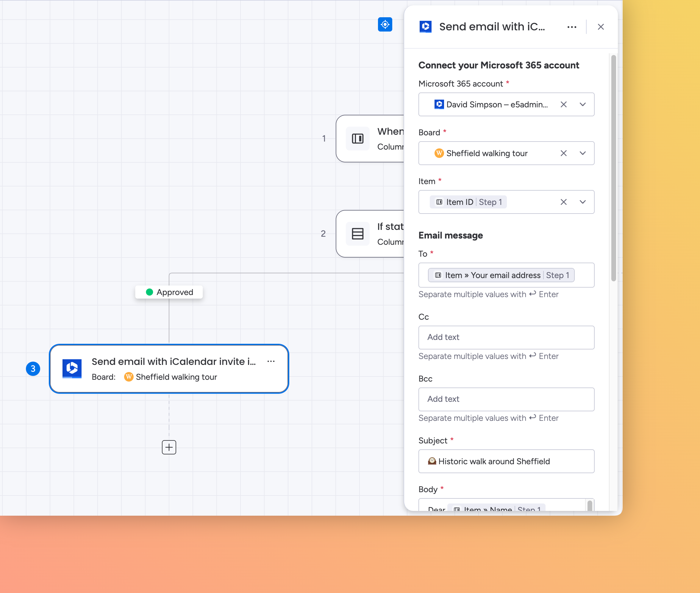Expand the Microsoft 365 account dropdown
Viewport: 700px width, 593px height.
click(x=583, y=105)
